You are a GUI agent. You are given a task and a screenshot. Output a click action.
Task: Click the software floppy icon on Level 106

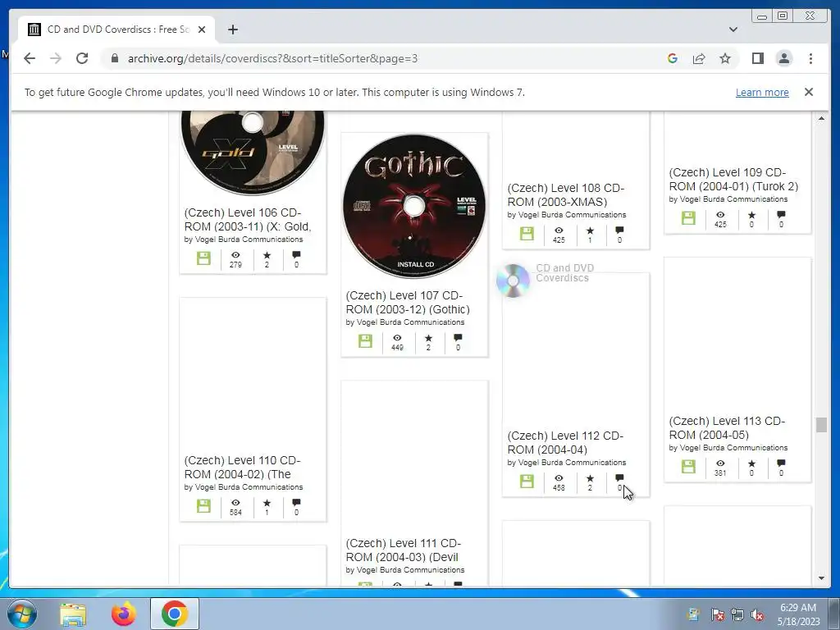(x=203, y=258)
